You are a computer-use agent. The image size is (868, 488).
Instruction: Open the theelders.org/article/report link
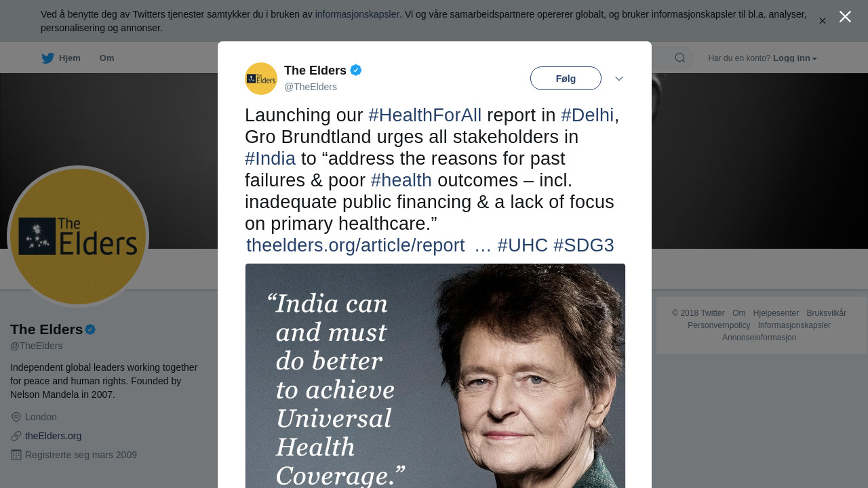355,245
